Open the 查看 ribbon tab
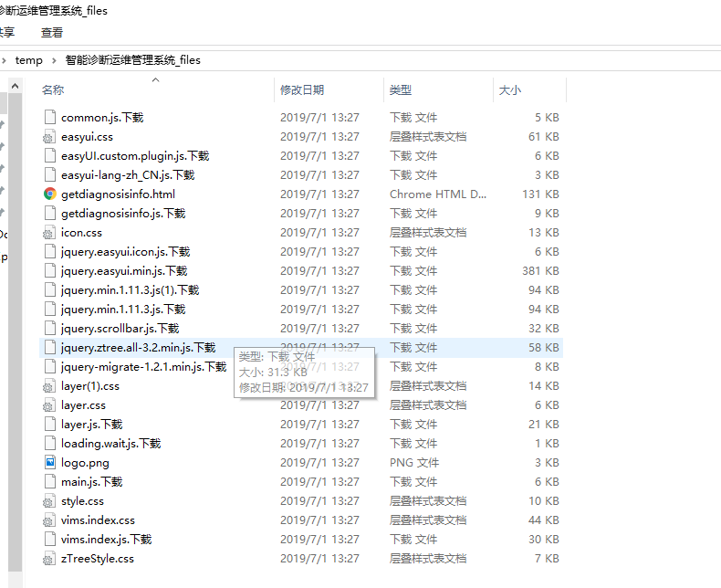 (x=52, y=32)
